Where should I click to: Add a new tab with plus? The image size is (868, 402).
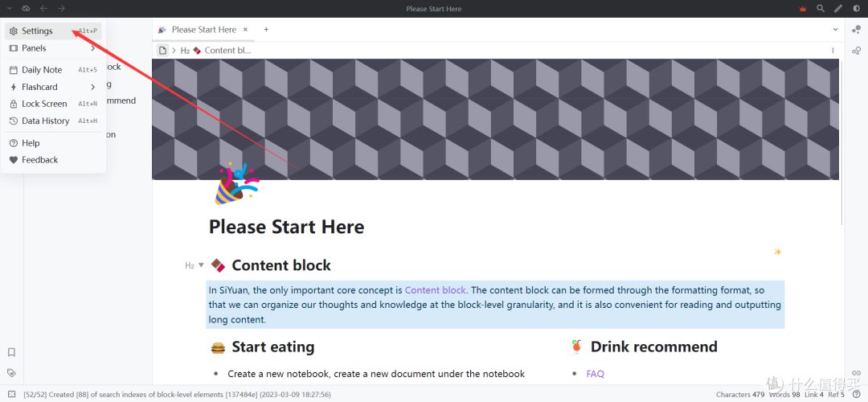[x=266, y=30]
